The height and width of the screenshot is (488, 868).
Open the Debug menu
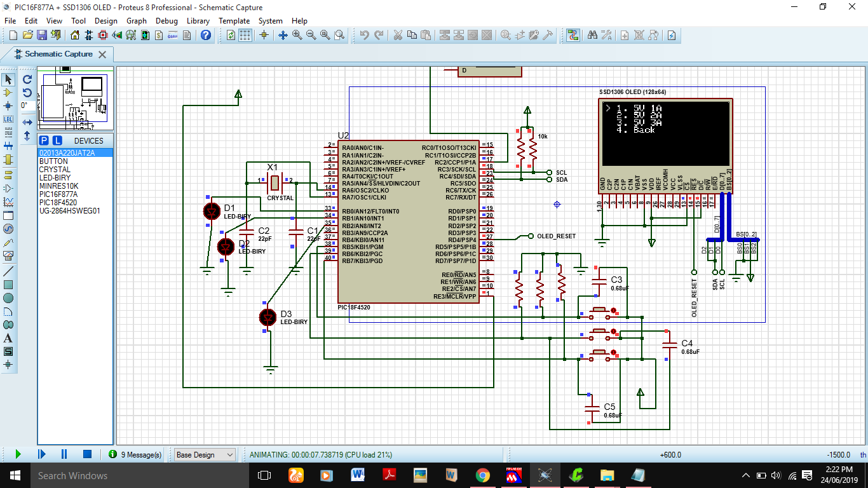pos(166,20)
